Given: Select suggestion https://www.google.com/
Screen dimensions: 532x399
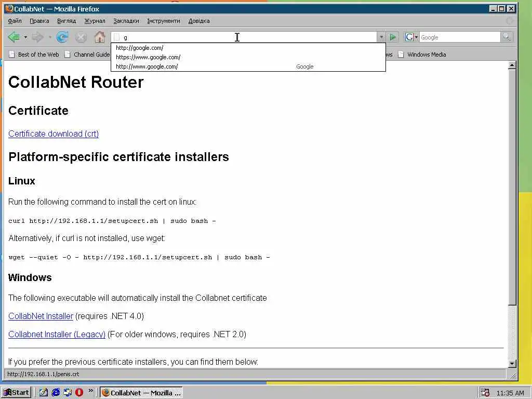Looking at the screenshot, I should (248, 57).
